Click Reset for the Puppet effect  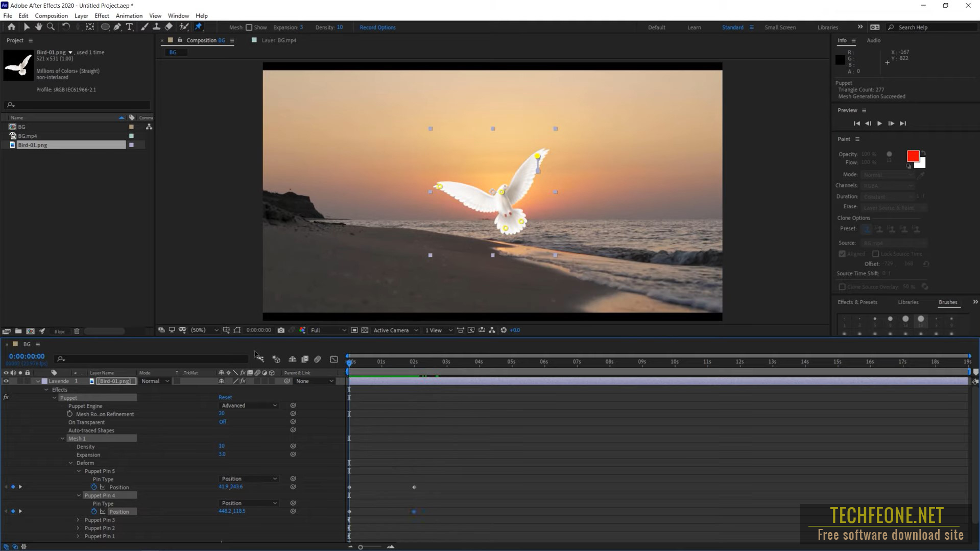(x=225, y=397)
